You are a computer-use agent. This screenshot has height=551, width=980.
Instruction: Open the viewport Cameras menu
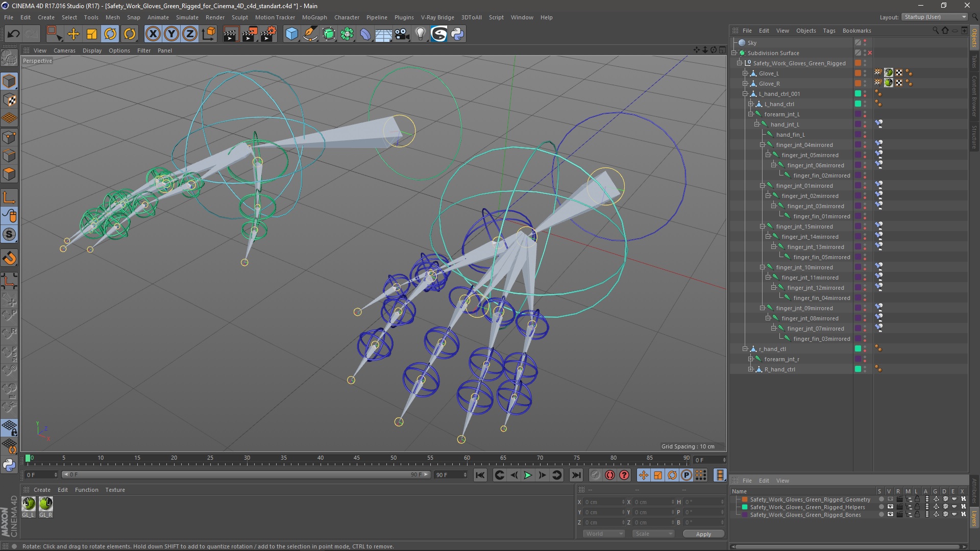click(64, 51)
